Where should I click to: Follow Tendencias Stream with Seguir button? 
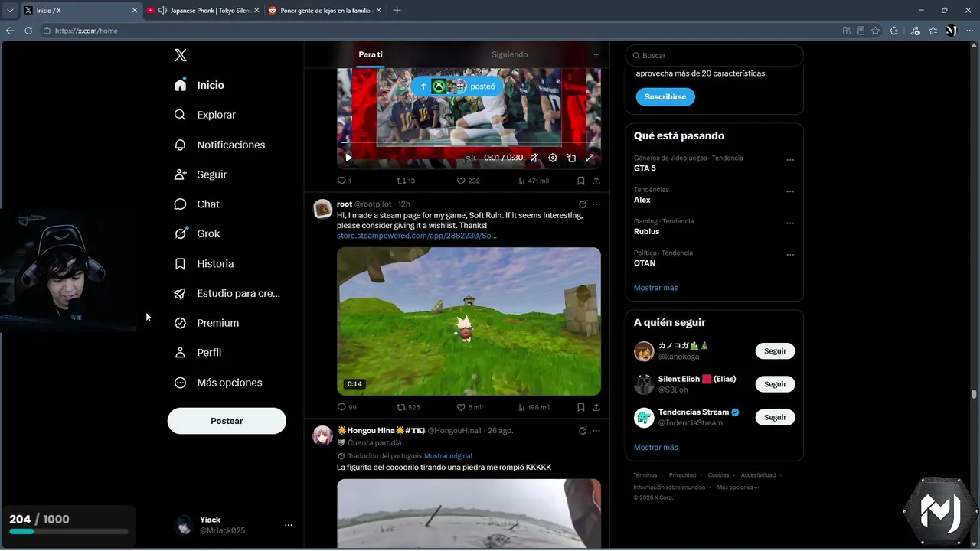[x=775, y=417]
